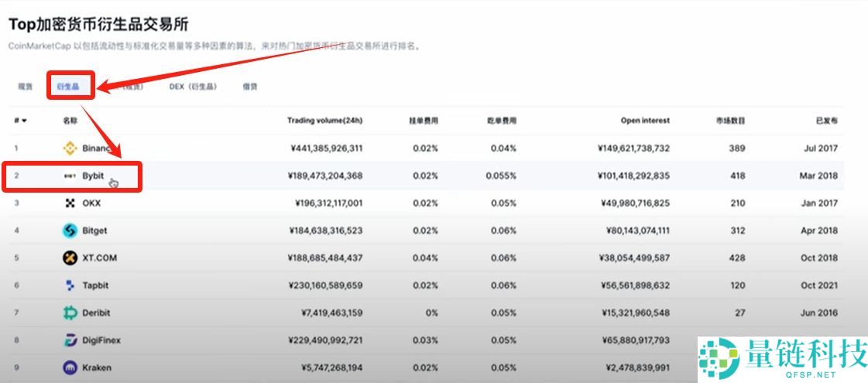Click the 市场数目 column header
Image resolution: width=868 pixels, height=383 pixels.
(730, 121)
